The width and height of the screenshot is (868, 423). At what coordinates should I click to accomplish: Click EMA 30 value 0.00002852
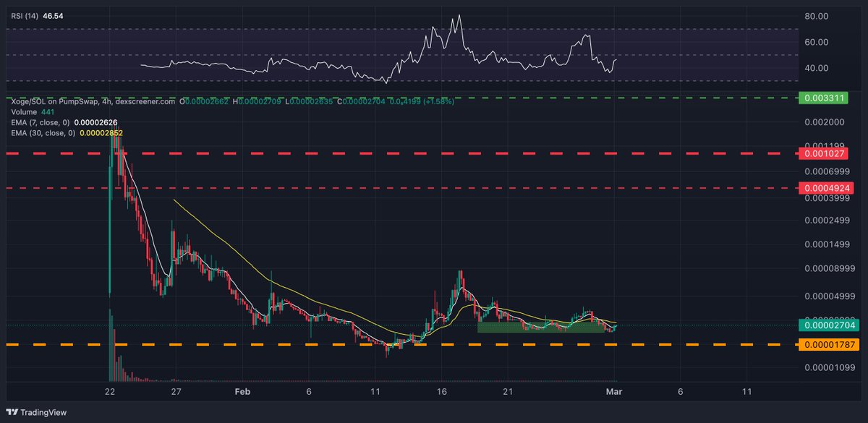pyautogui.click(x=100, y=132)
